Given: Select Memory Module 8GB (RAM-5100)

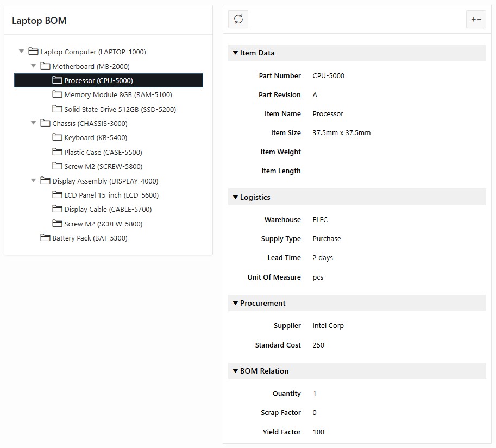Looking at the screenshot, I should 118,95.
